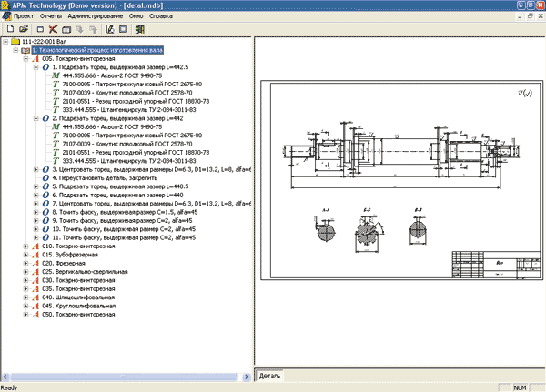Click the Open file toolbar icon
The width and height of the screenshot is (546, 392).
(x=22, y=29)
